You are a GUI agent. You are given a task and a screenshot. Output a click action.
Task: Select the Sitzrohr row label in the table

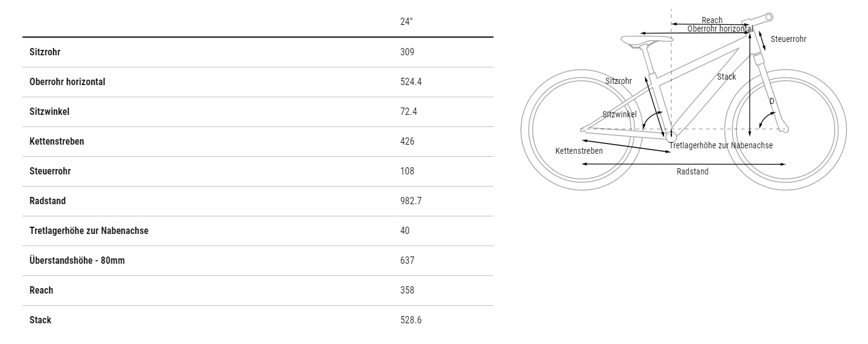45,52
